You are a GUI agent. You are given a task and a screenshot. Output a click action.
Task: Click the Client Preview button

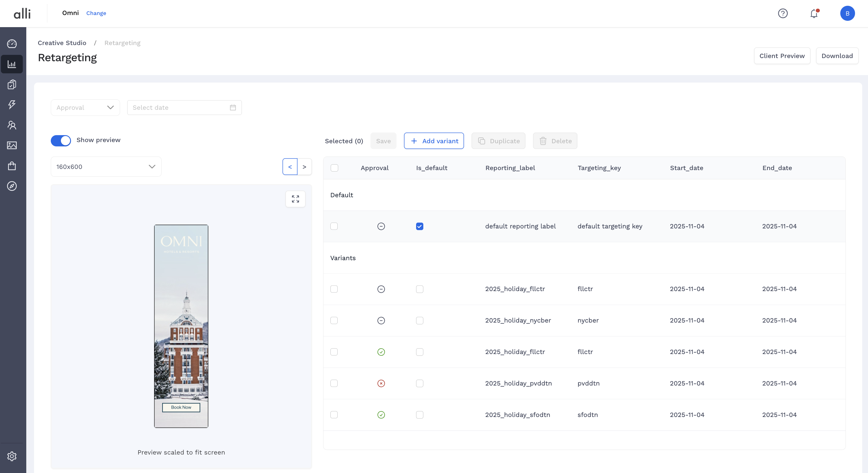782,56
